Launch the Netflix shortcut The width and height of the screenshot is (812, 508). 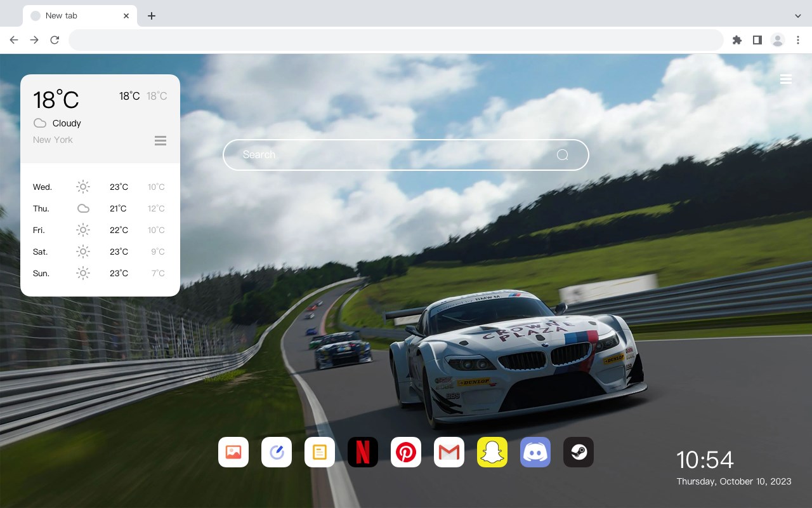pyautogui.click(x=363, y=452)
